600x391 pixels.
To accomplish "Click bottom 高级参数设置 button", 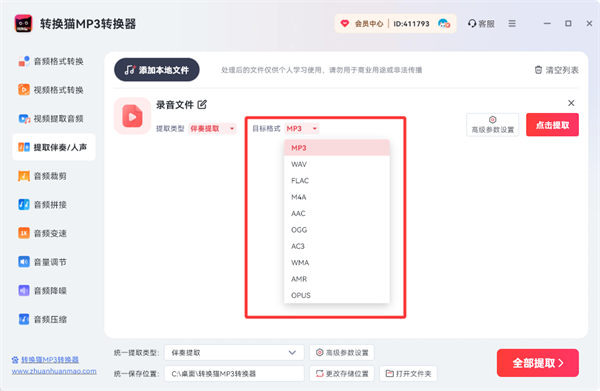I will (x=342, y=352).
